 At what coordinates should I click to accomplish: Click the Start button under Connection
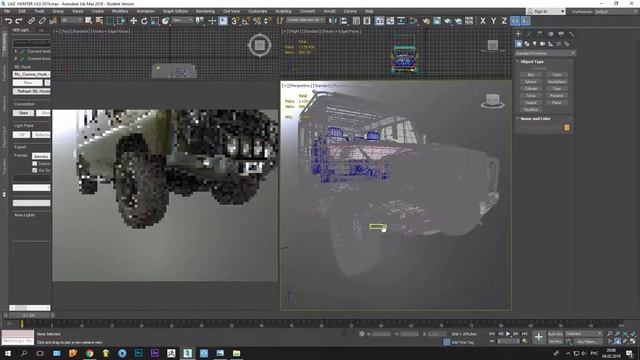[23, 113]
